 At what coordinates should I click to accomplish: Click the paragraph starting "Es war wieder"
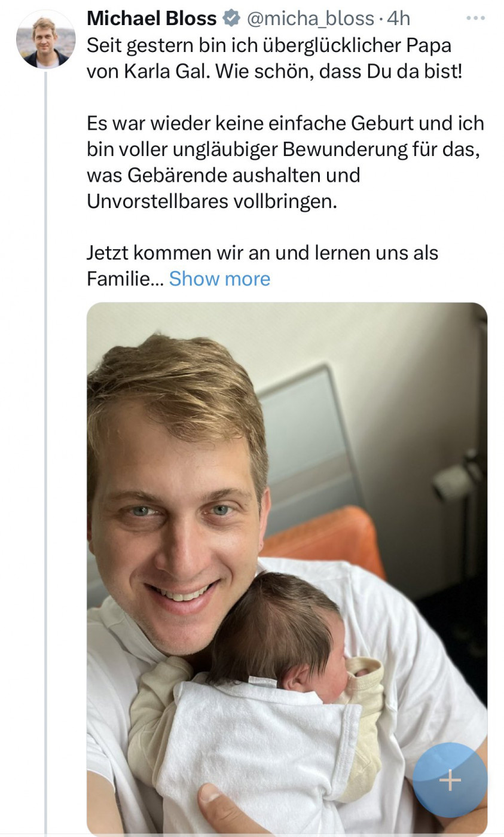coord(285,162)
